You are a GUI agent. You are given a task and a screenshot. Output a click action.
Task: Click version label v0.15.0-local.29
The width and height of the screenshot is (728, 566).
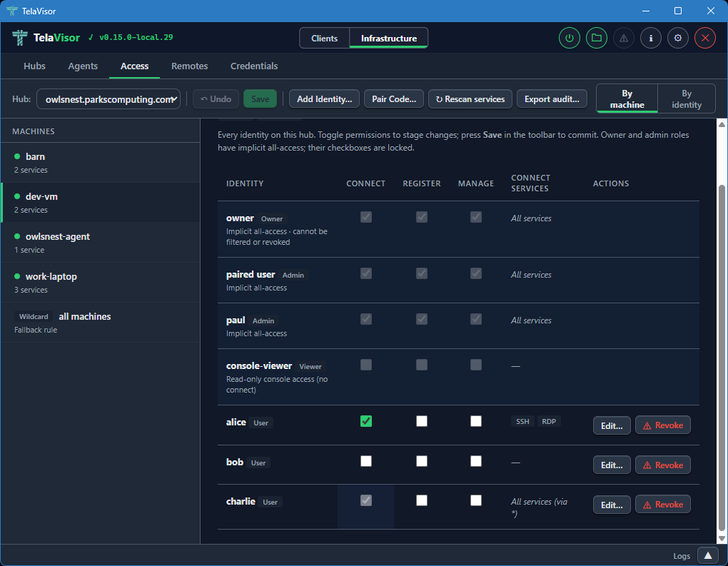[136, 38]
